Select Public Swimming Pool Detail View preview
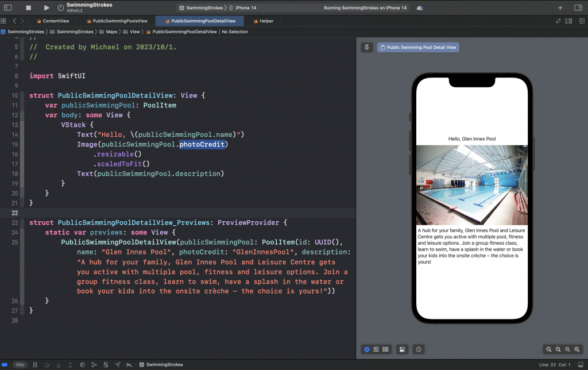Viewport: 588px width, 370px height. coord(418,47)
